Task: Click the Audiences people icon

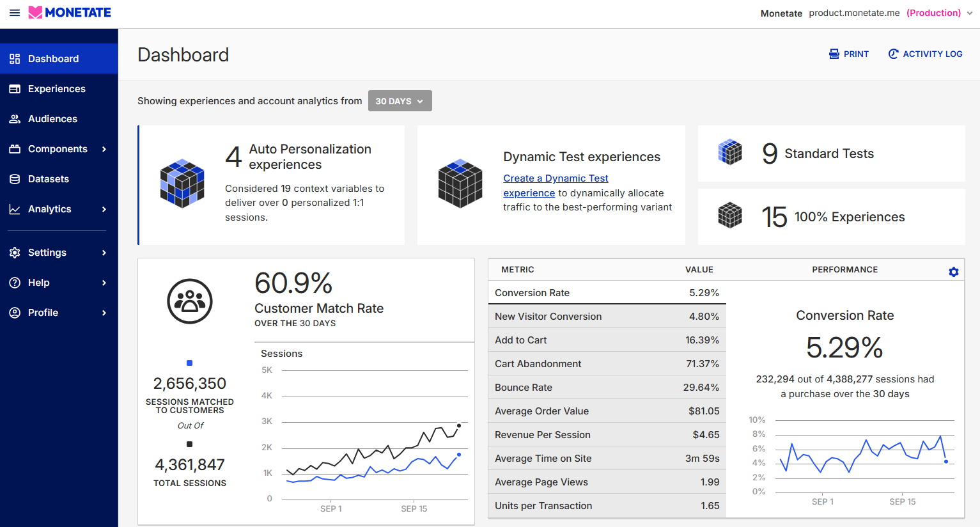Action: point(15,119)
